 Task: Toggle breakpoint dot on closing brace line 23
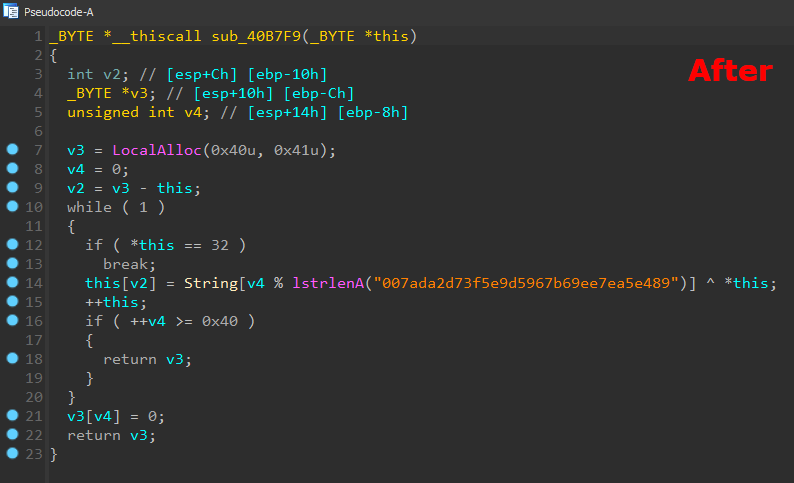[13, 453]
